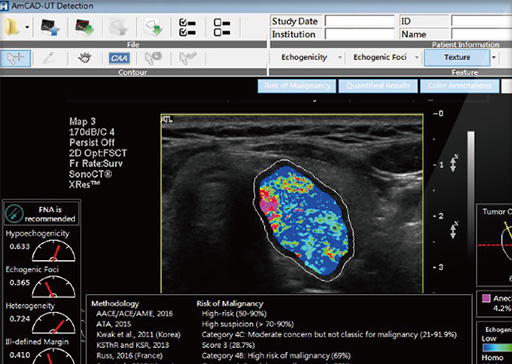Select the hand pan tool
This screenshot has height=364, width=512.
pyautogui.click(x=85, y=58)
